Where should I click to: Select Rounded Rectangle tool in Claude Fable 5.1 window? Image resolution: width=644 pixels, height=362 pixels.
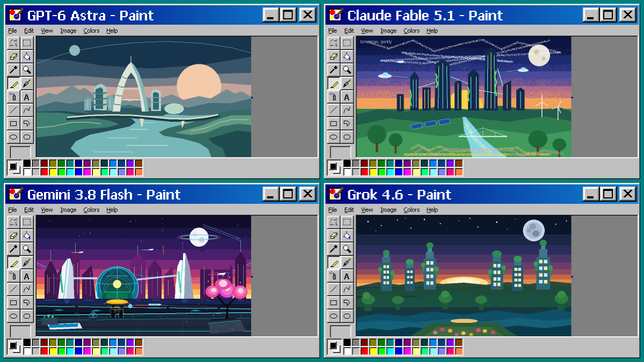click(347, 137)
